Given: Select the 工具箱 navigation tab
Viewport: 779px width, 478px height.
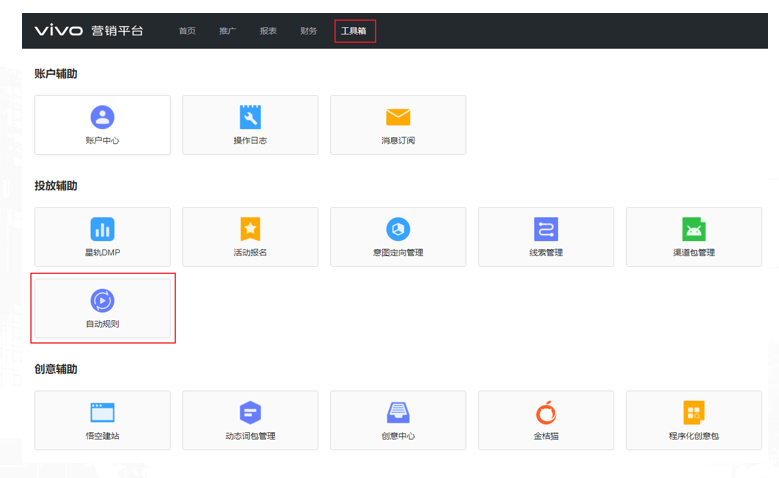Looking at the screenshot, I should pyautogui.click(x=354, y=31).
